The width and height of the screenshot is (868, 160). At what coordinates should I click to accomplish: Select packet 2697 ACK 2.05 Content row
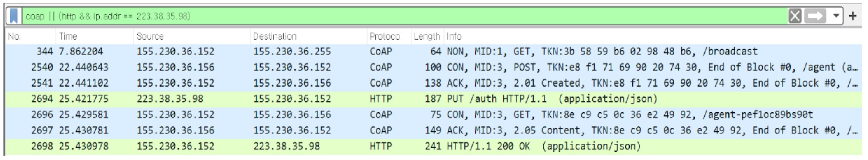404,131
